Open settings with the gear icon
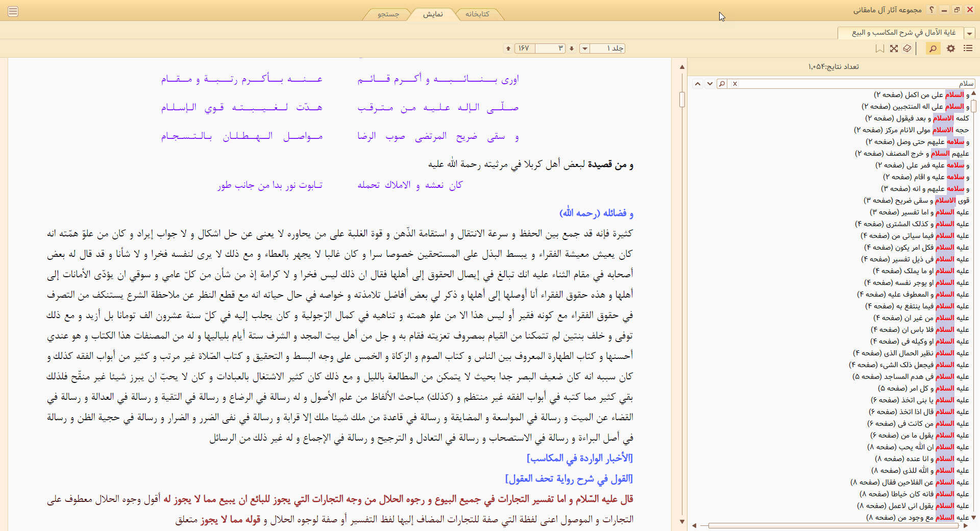 click(951, 49)
